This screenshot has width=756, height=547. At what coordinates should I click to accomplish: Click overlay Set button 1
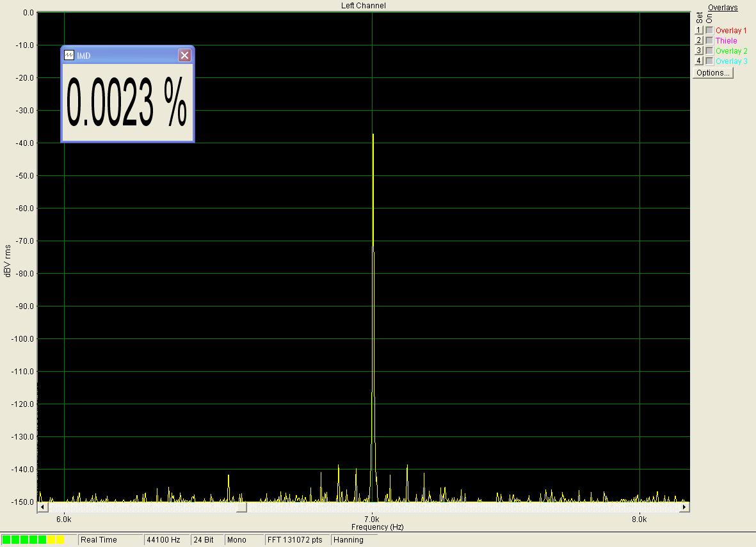698,30
